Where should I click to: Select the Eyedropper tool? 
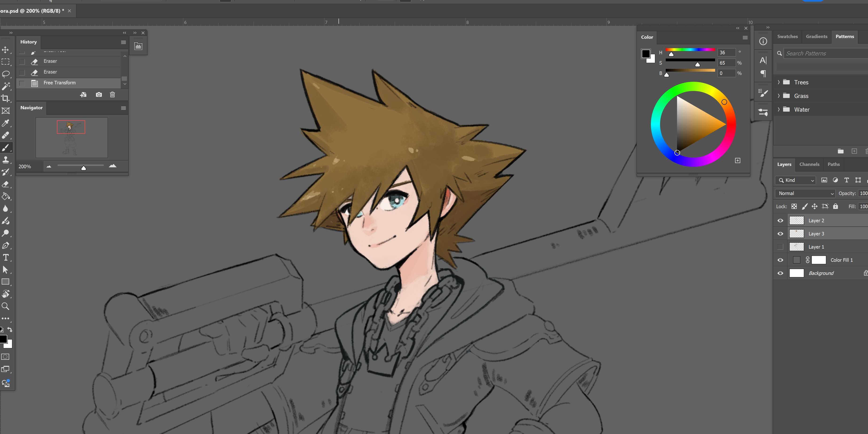[5, 123]
